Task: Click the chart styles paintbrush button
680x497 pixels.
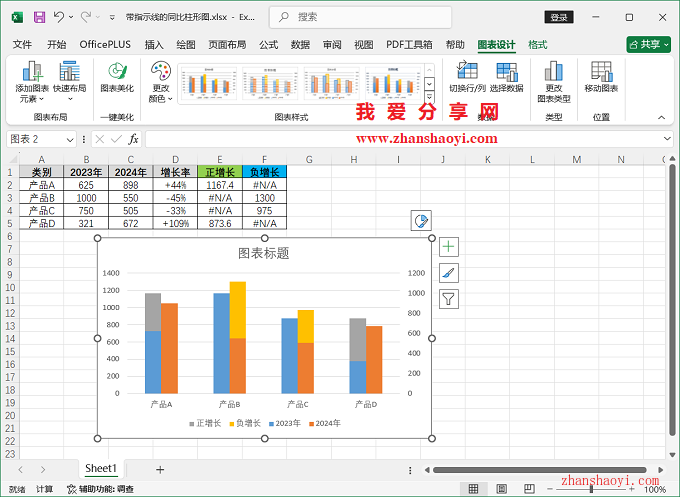Action: click(x=449, y=272)
